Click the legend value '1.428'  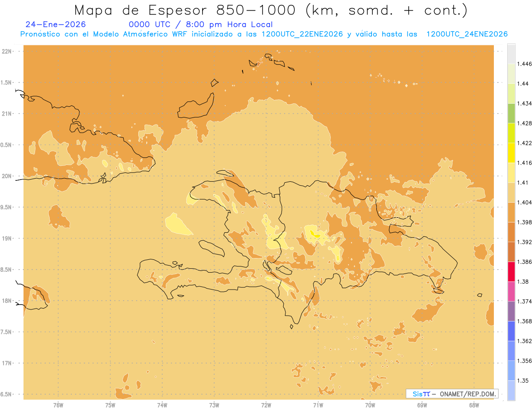click(525, 123)
